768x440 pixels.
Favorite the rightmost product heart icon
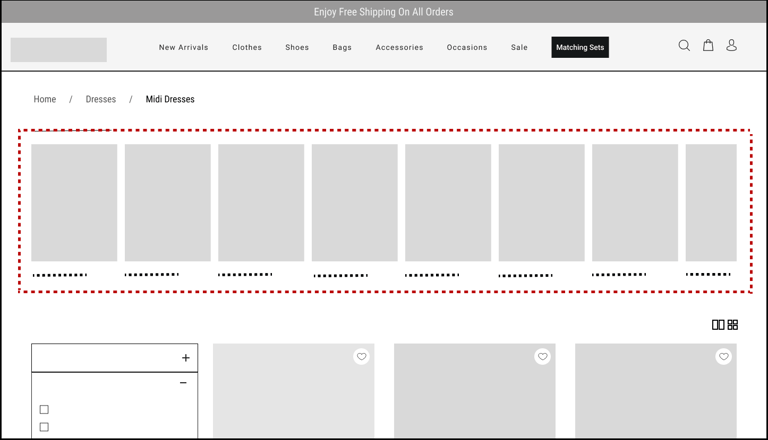click(723, 357)
